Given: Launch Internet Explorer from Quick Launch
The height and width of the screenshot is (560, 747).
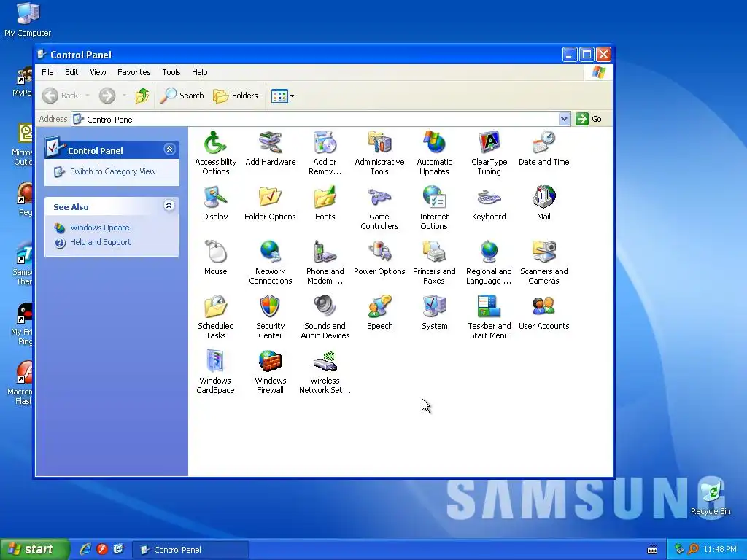Looking at the screenshot, I should (x=85, y=549).
